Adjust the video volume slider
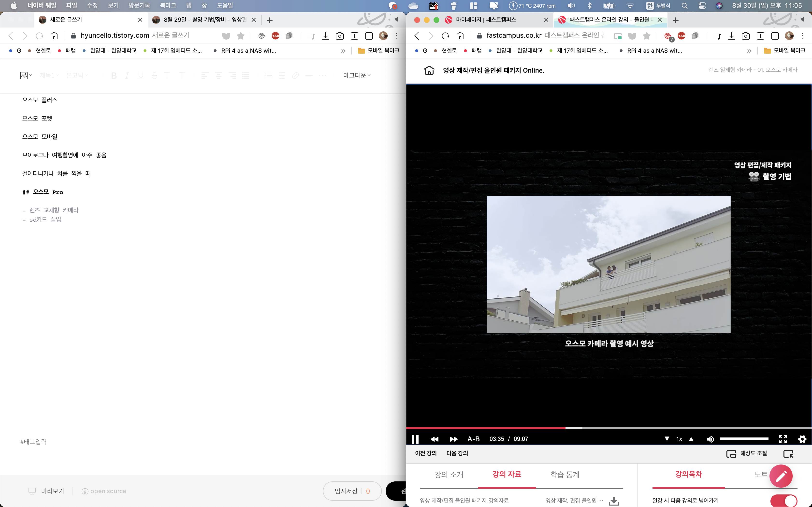The height and width of the screenshot is (507, 812). (744, 439)
